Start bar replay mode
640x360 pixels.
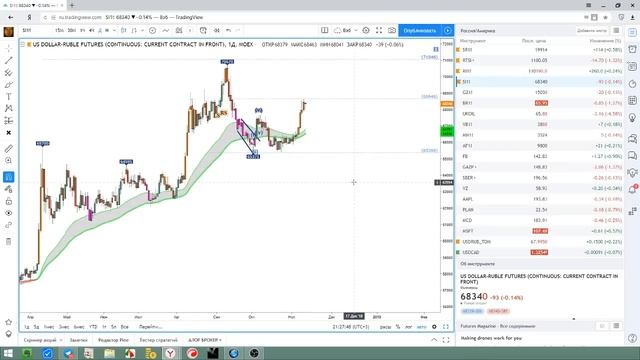coord(216,31)
